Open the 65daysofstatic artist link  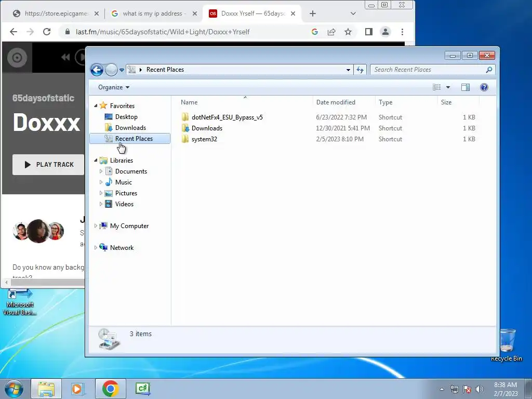[44, 98]
